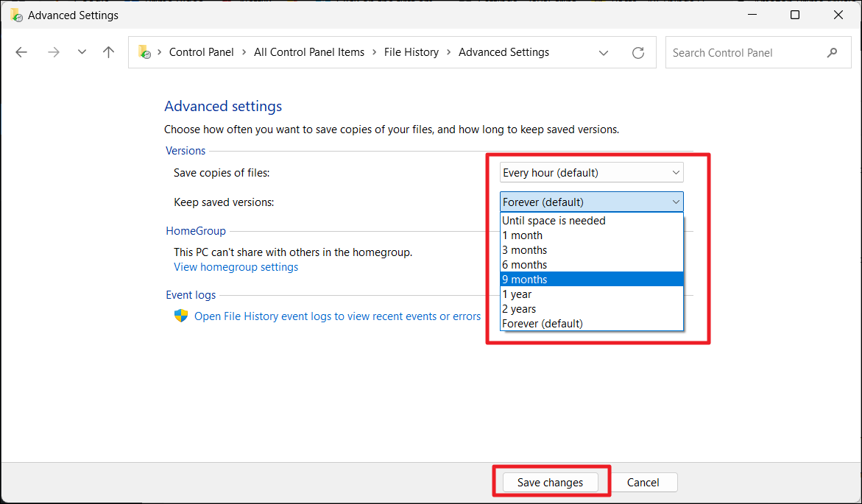
Task: Select '9 months' retention option
Action: point(525,280)
